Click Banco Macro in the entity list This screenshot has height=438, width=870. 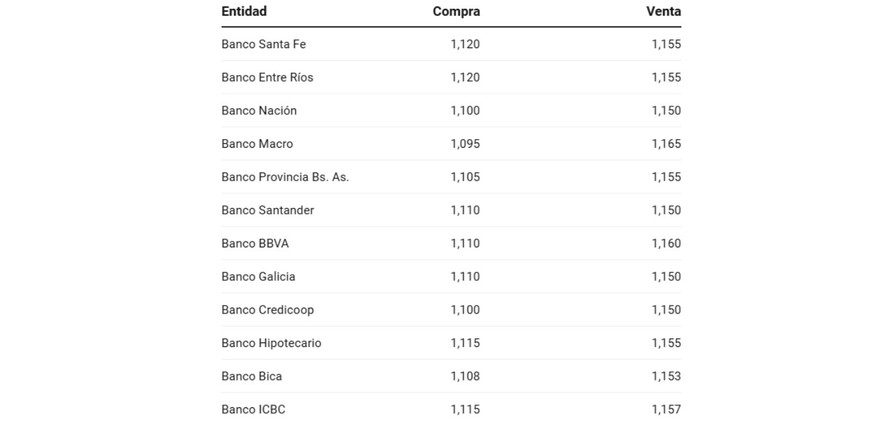coord(257,144)
